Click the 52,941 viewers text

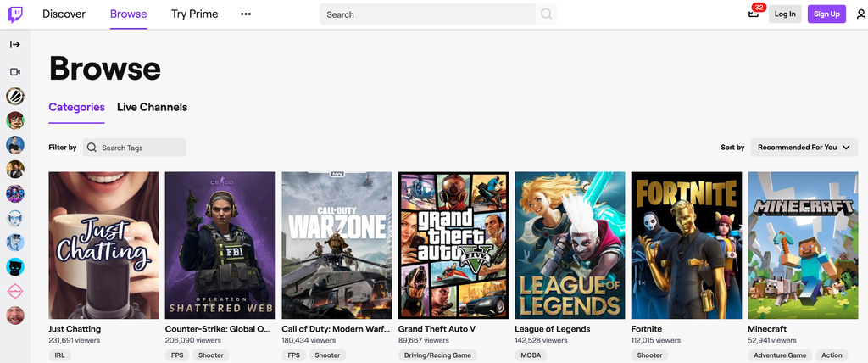(772, 340)
